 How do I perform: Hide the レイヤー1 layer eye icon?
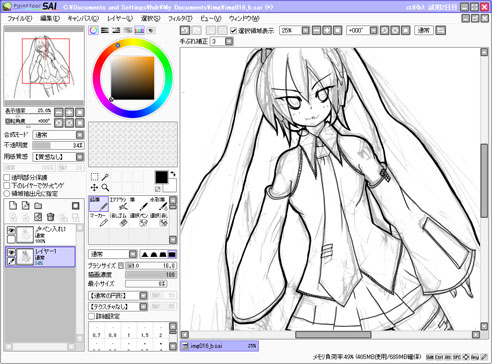(x=11, y=252)
